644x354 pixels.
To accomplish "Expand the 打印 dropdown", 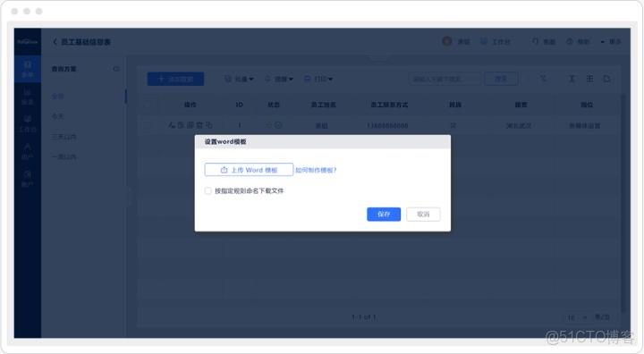I will tap(318, 79).
